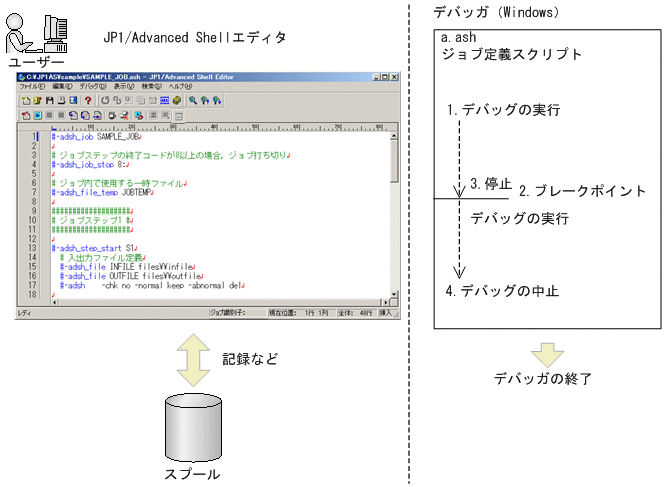
Task: Click the Step Over debug icon
Action: point(85,115)
